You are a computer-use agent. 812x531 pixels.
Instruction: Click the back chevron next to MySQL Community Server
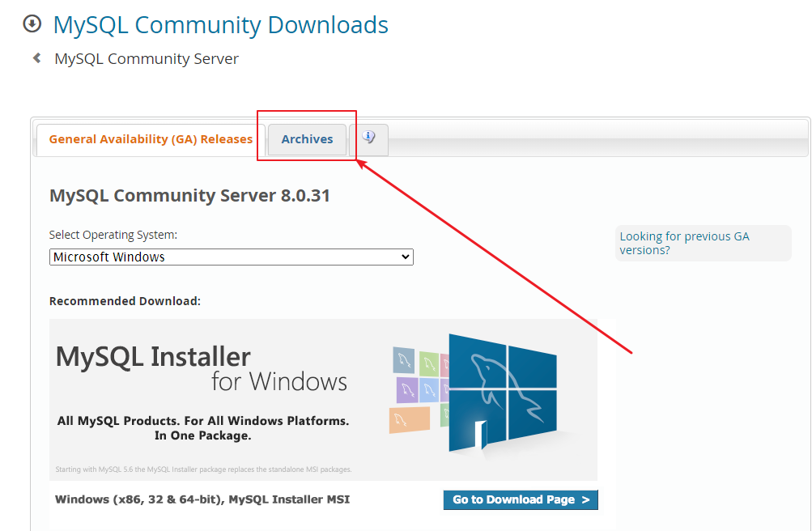(x=36, y=58)
